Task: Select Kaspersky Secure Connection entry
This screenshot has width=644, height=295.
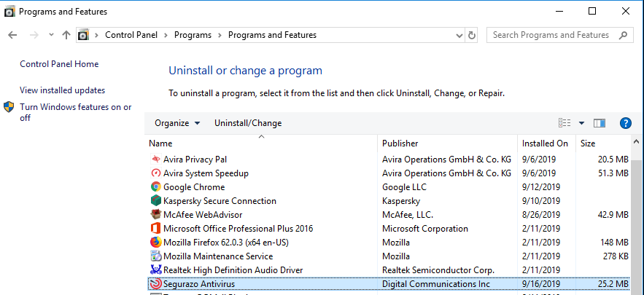Action: [x=220, y=200]
